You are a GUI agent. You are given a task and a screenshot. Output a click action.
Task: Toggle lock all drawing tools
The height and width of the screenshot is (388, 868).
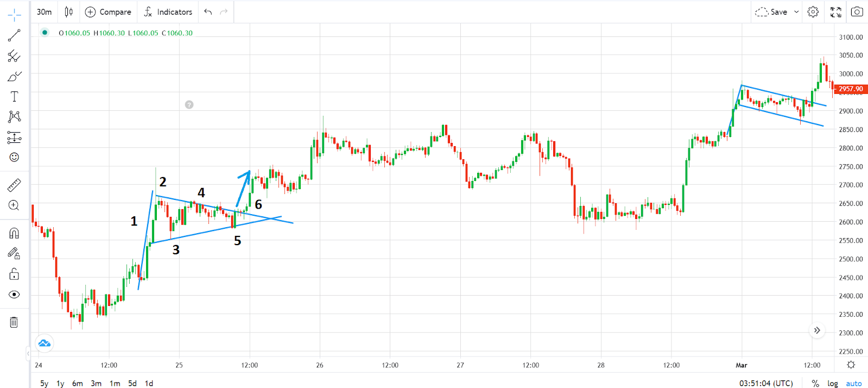[14, 274]
